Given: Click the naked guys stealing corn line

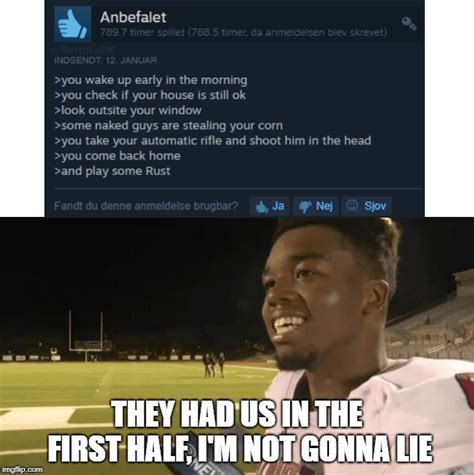Looking at the screenshot, I should point(169,126).
